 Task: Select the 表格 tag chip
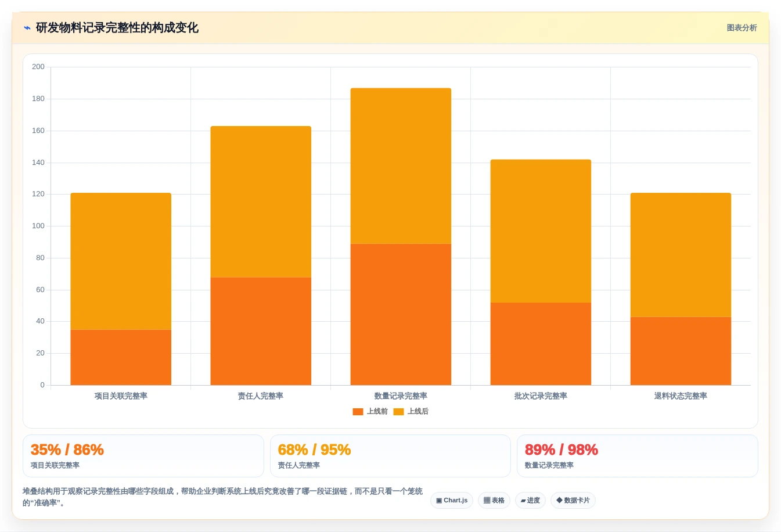click(x=494, y=501)
